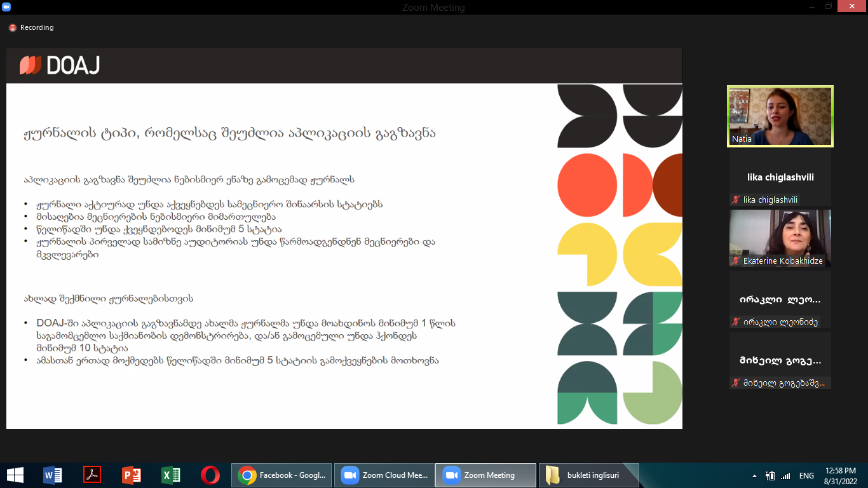Click the bullet starting 'ამასთან ერთად მოქმედებს'

pyautogui.click(x=238, y=360)
